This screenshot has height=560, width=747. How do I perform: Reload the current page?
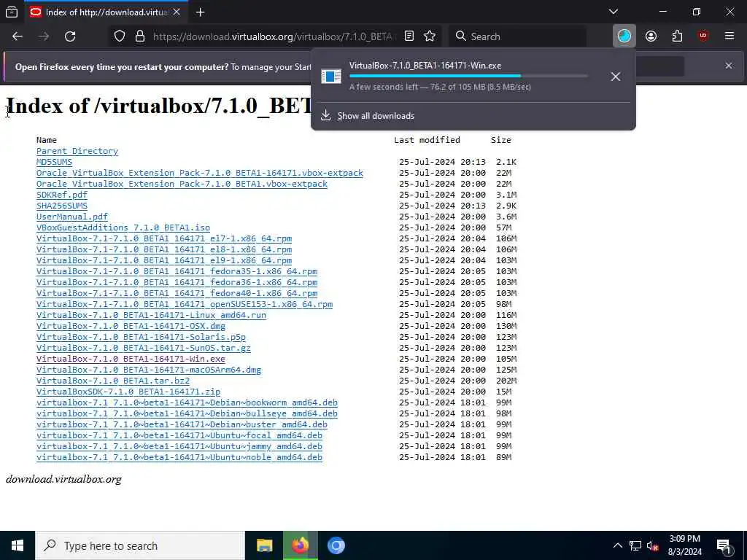pyautogui.click(x=70, y=36)
